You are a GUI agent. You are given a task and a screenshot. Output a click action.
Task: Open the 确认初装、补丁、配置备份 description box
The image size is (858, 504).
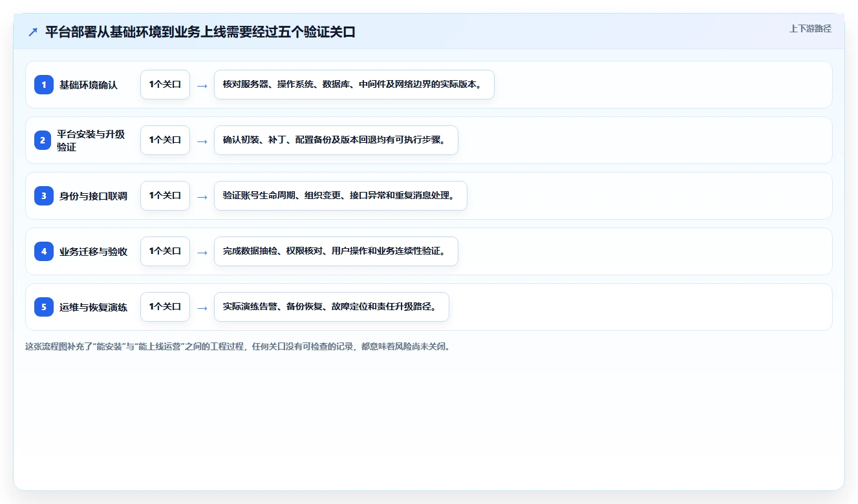(336, 140)
